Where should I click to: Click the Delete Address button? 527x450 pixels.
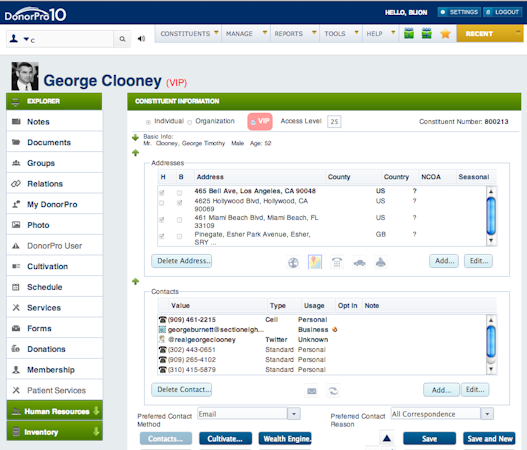pyautogui.click(x=181, y=261)
